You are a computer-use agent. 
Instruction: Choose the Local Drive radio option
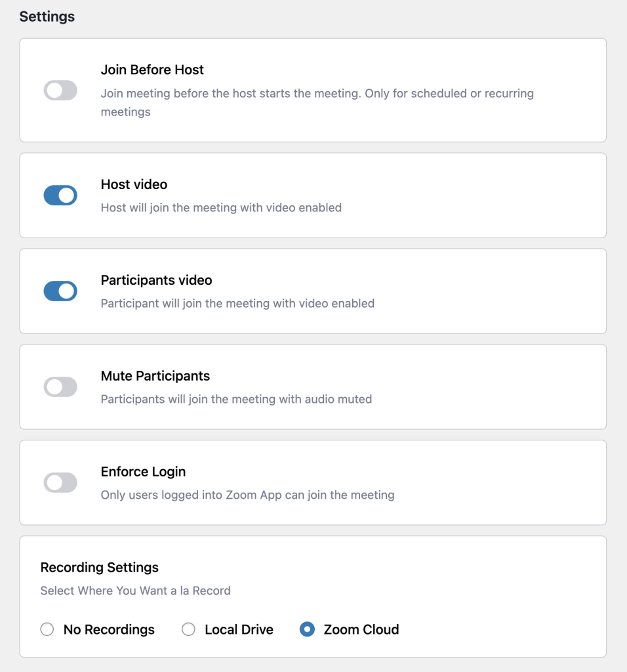pyautogui.click(x=188, y=629)
